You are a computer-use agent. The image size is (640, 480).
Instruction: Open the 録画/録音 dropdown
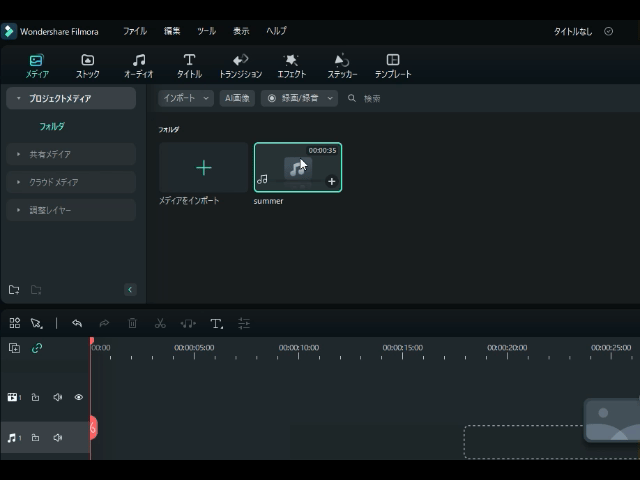click(299, 98)
